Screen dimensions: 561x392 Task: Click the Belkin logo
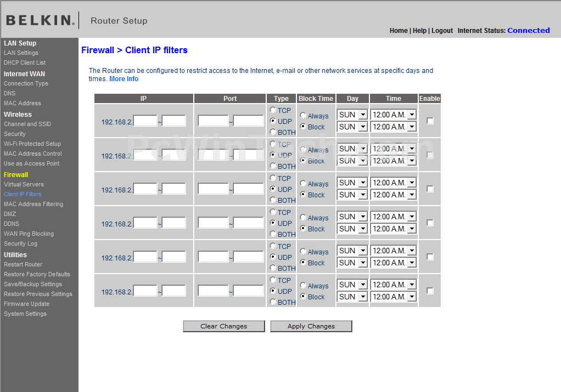[x=41, y=20]
